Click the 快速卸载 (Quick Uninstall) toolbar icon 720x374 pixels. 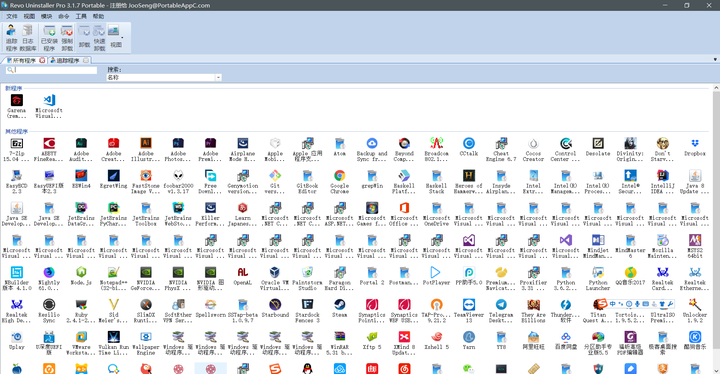point(99,38)
